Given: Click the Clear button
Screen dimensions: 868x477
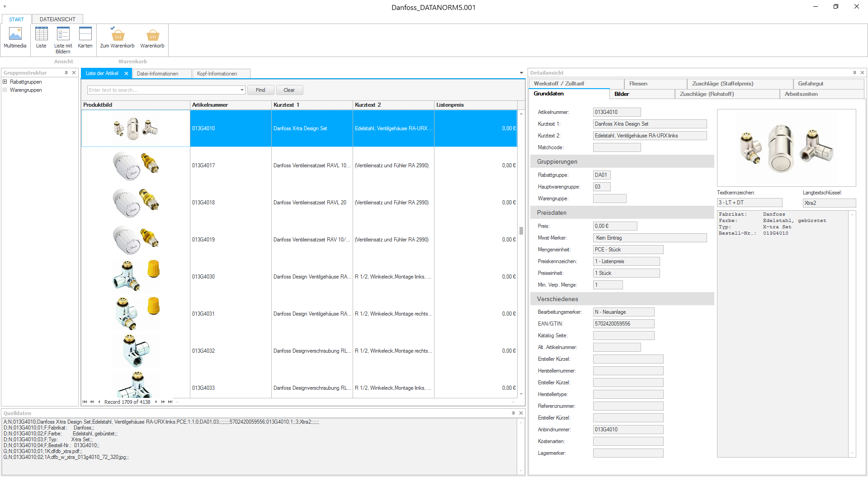Looking at the screenshot, I should click(289, 90).
